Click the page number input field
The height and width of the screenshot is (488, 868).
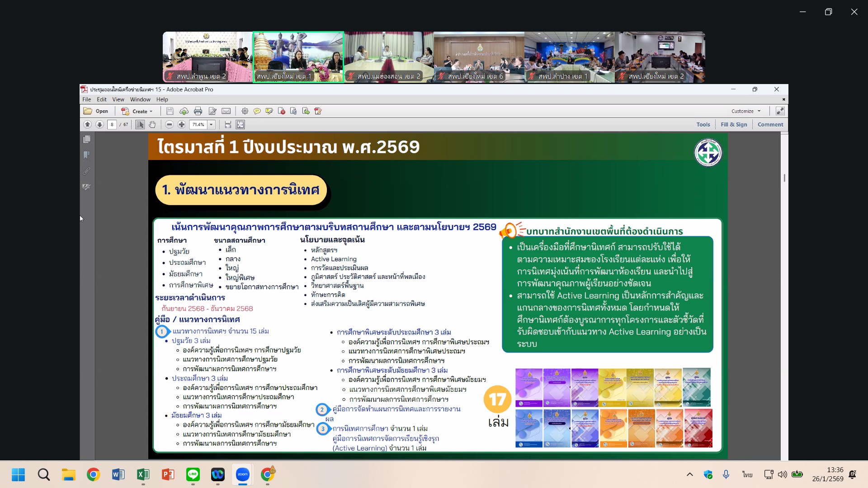pyautogui.click(x=112, y=125)
